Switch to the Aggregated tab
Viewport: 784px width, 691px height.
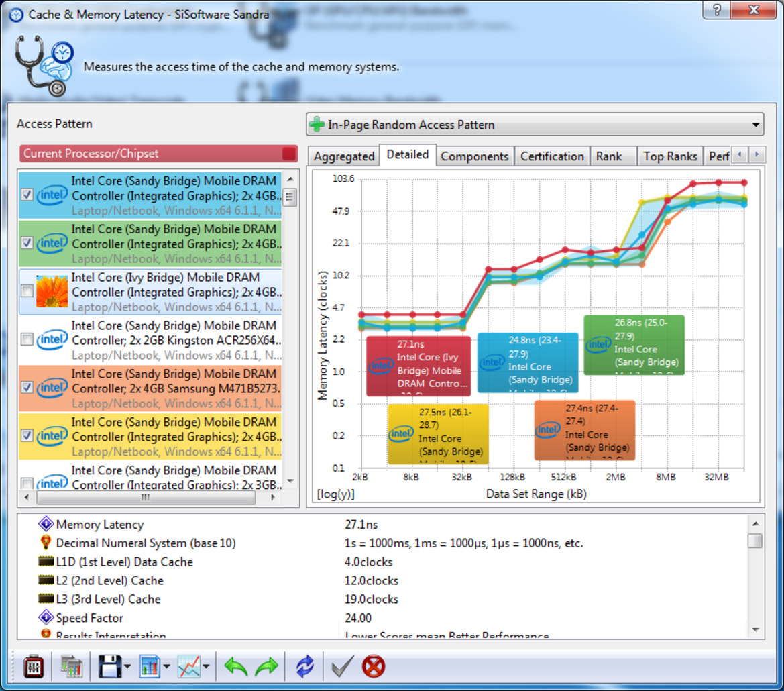[x=344, y=156]
